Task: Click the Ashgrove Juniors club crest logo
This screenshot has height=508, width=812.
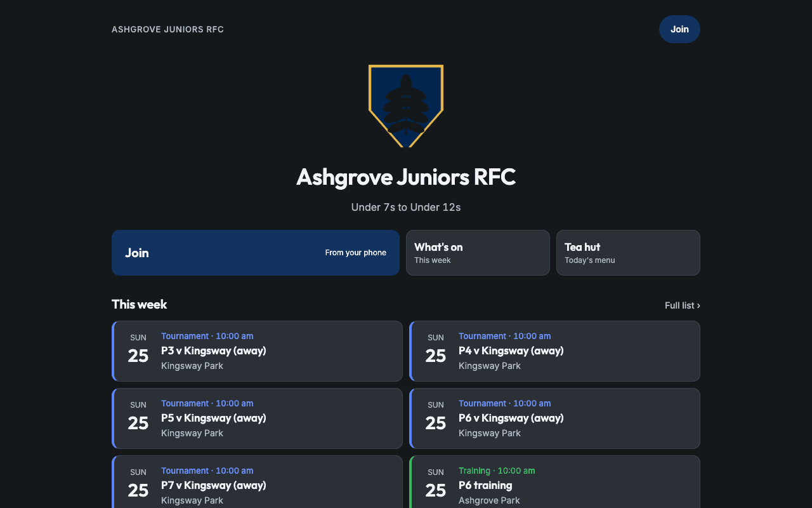Action: (x=406, y=106)
